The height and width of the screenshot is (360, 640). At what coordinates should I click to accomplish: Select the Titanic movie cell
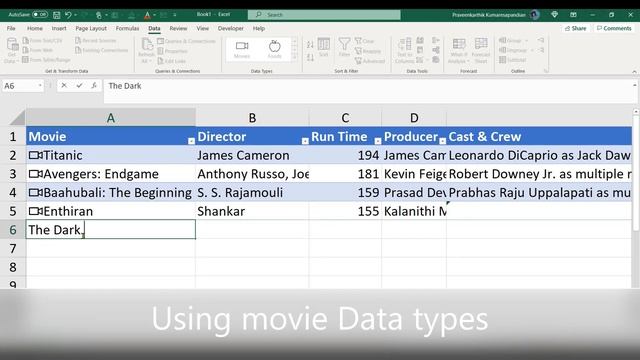[x=111, y=155]
